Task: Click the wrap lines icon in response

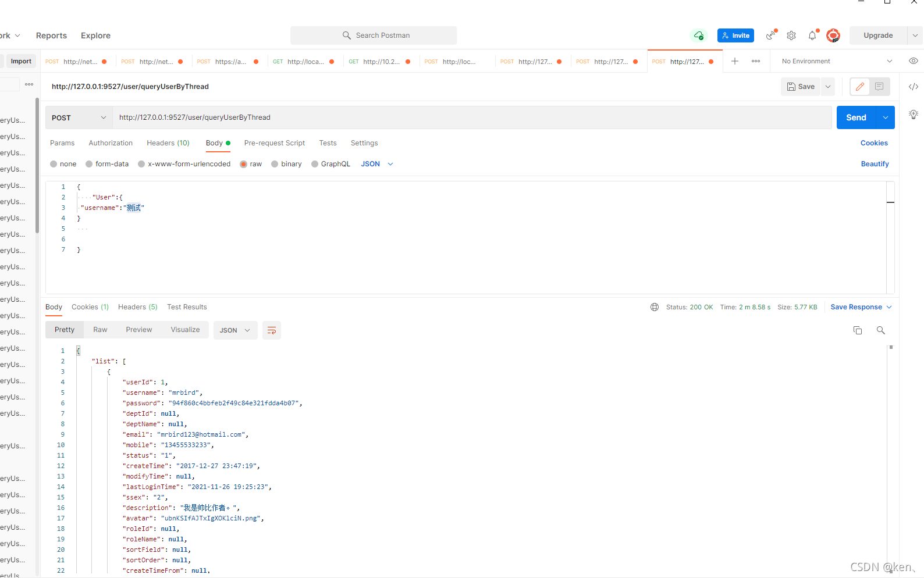Action: pyautogui.click(x=272, y=330)
